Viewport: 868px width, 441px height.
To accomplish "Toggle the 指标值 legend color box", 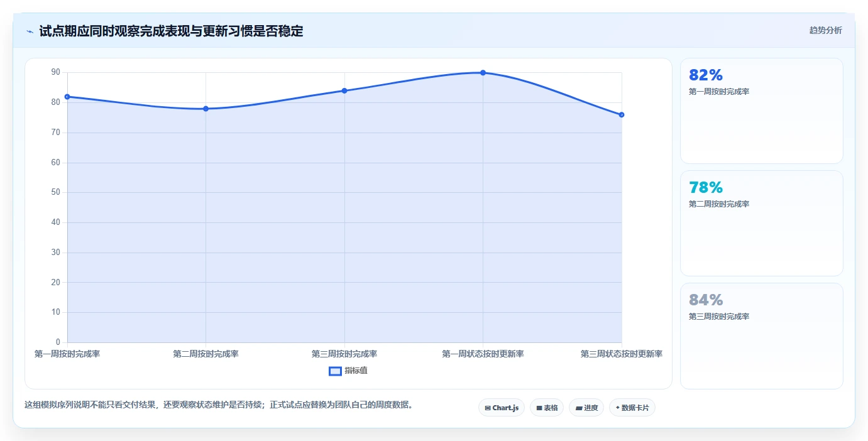I will click(x=335, y=371).
